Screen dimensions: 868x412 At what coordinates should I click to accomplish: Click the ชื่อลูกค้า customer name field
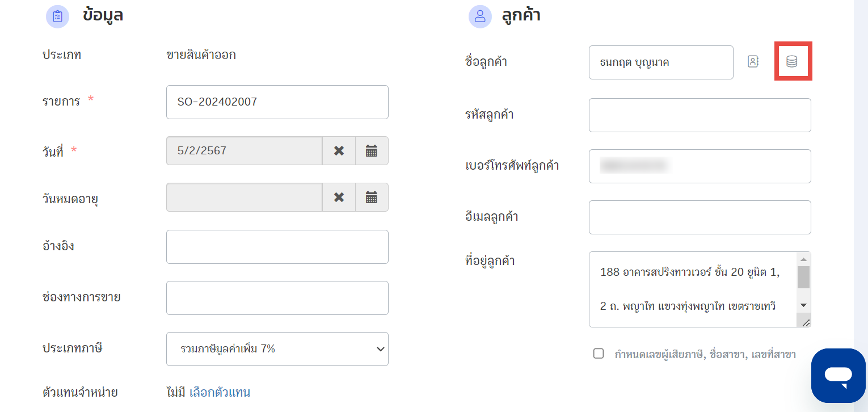pyautogui.click(x=661, y=62)
